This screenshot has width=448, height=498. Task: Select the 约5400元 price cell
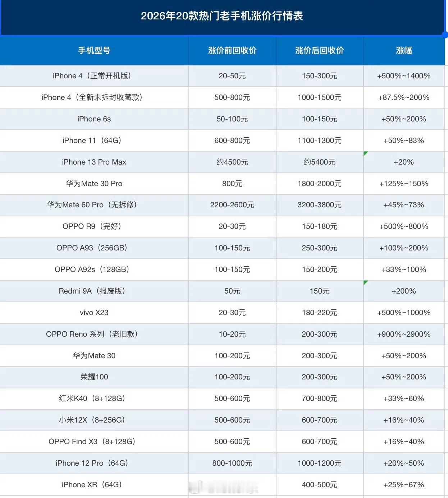click(x=320, y=162)
